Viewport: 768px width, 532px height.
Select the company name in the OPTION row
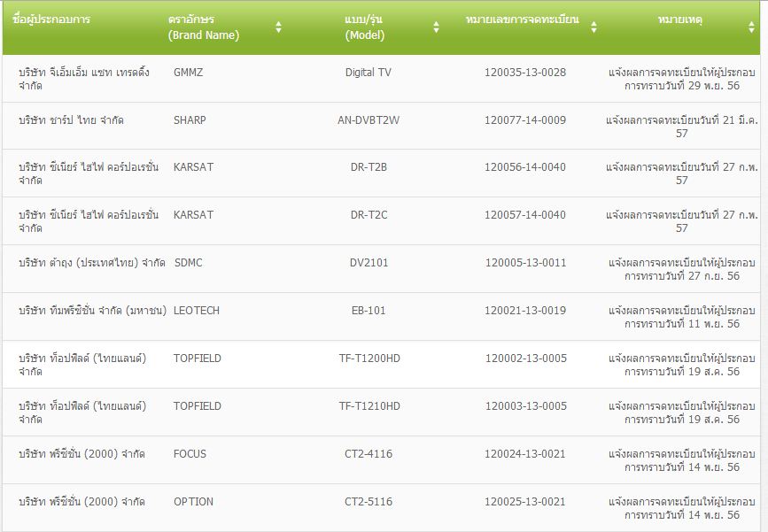[81, 502]
